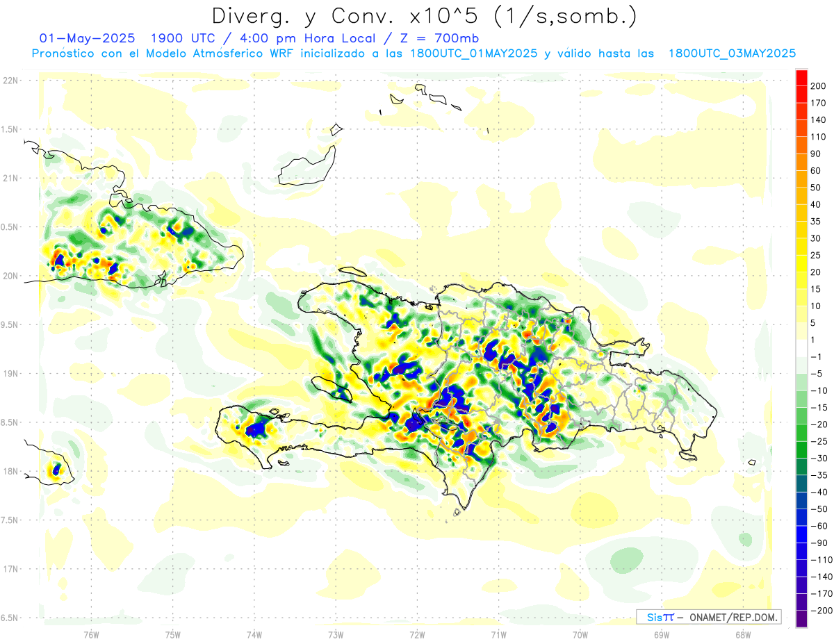Click latitude label 9.5N
The height and width of the screenshot is (644, 834).
coord(10,324)
